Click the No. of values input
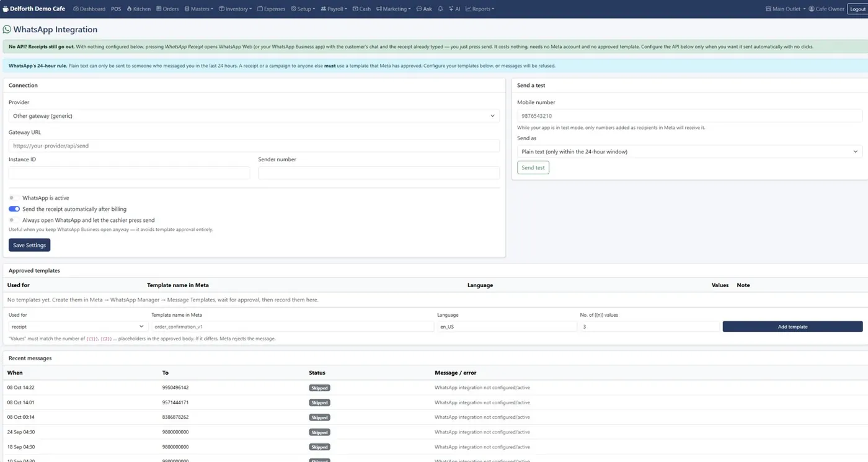The image size is (868, 462). click(x=649, y=326)
